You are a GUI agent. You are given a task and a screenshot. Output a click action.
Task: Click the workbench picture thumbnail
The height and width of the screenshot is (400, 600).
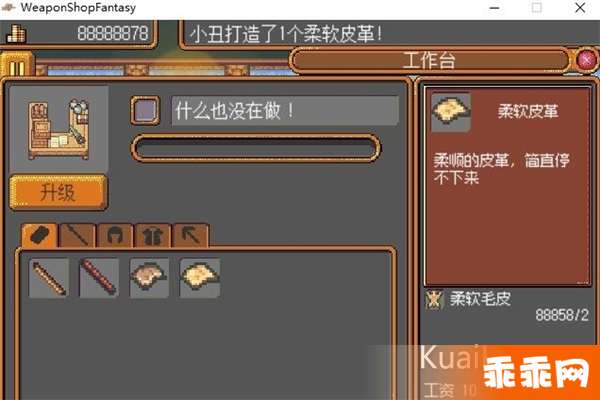pyautogui.click(x=59, y=129)
